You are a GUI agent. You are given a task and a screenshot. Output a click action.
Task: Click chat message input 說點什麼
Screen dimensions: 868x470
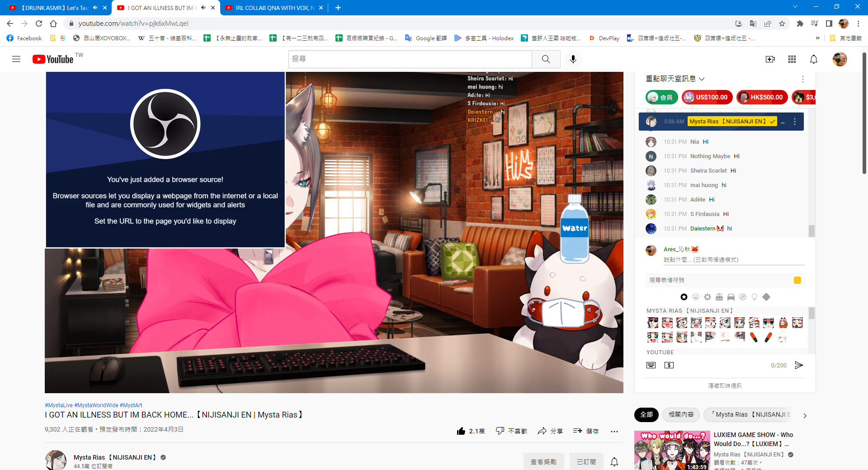click(734, 260)
